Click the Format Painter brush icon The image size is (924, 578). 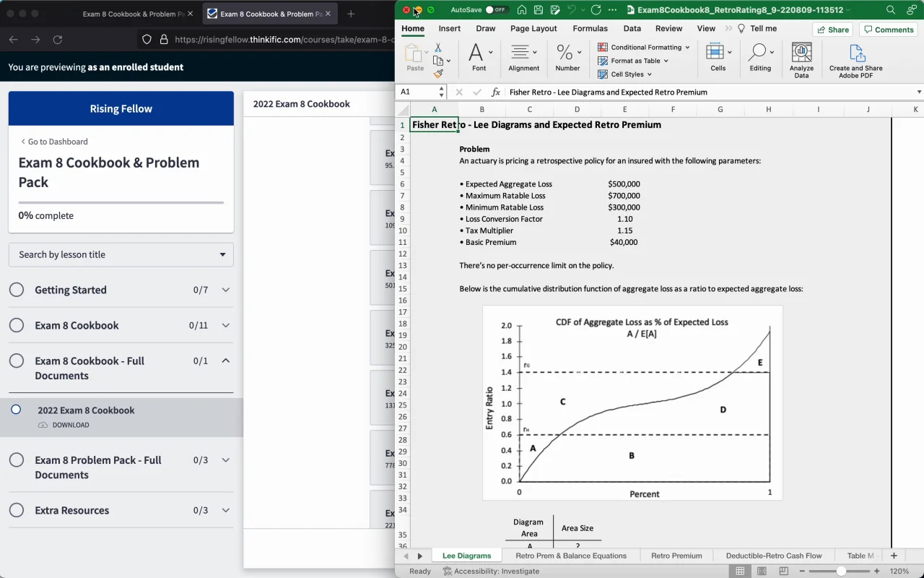click(x=438, y=74)
